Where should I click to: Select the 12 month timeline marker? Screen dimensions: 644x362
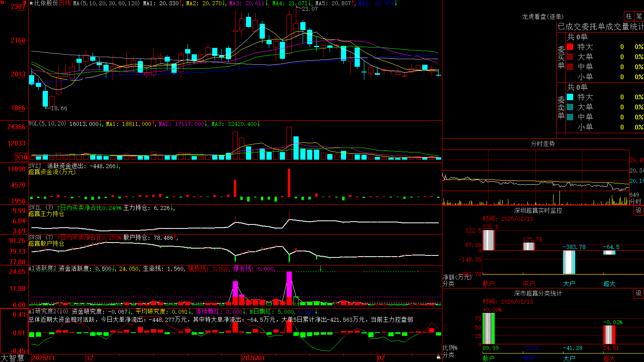point(90,358)
